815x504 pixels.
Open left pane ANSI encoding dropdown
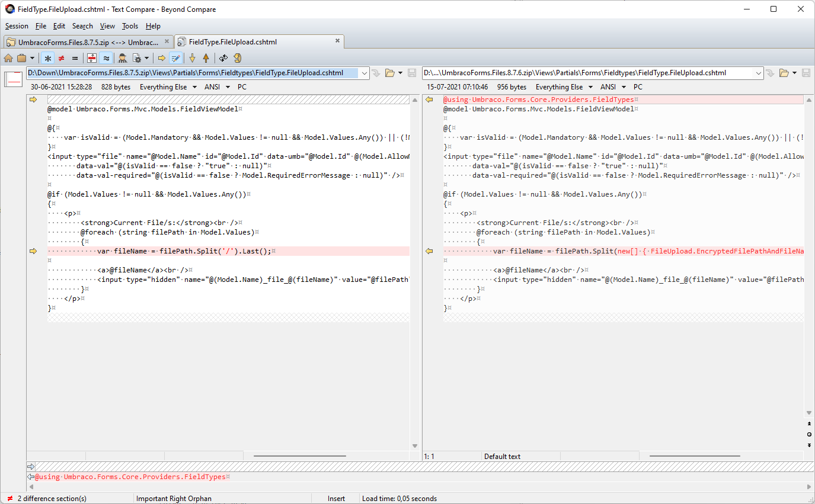point(216,87)
